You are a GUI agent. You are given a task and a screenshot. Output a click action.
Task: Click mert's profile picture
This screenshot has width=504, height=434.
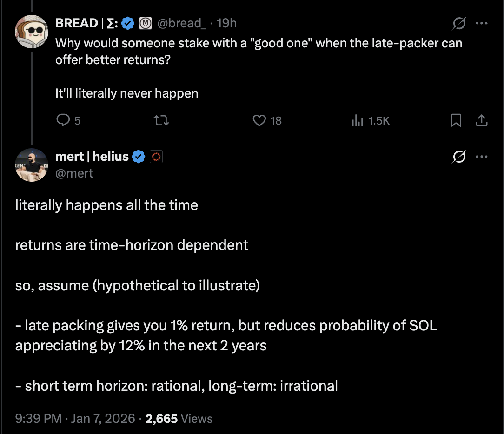click(x=31, y=165)
